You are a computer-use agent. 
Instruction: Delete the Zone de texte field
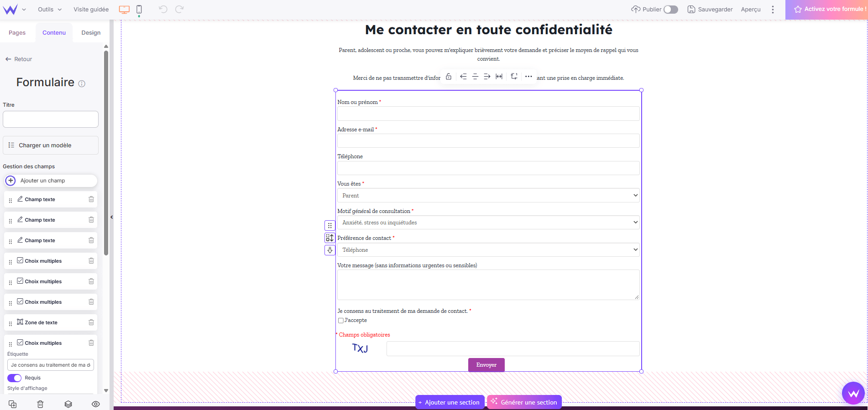[x=91, y=322]
